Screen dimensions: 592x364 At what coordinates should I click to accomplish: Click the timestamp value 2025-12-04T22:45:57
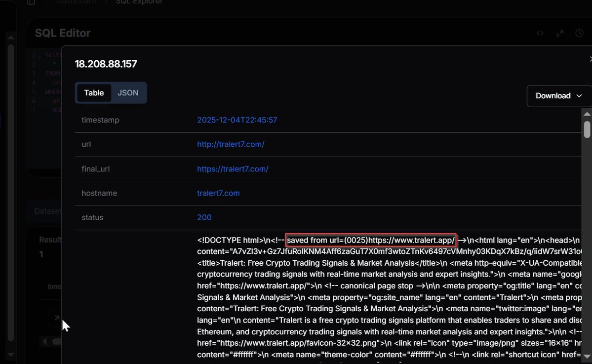pyautogui.click(x=237, y=120)
